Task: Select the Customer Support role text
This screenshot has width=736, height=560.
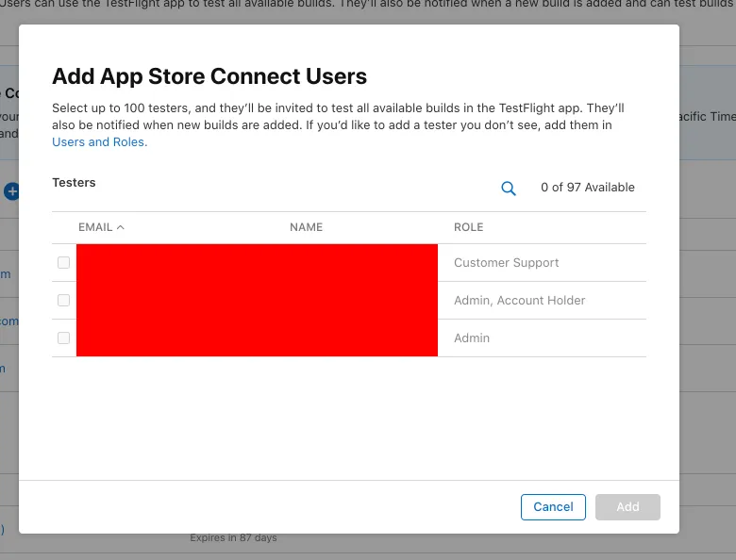Action: (506, 263)
